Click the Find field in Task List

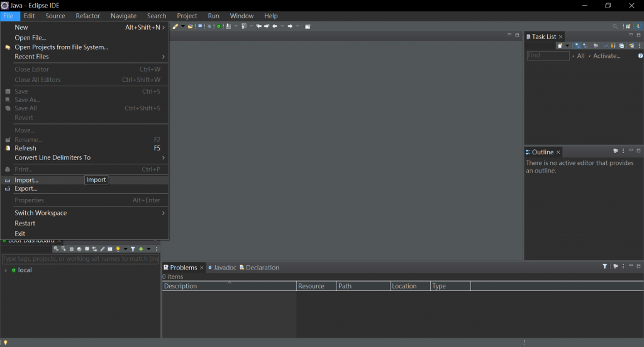click(548, 56)
